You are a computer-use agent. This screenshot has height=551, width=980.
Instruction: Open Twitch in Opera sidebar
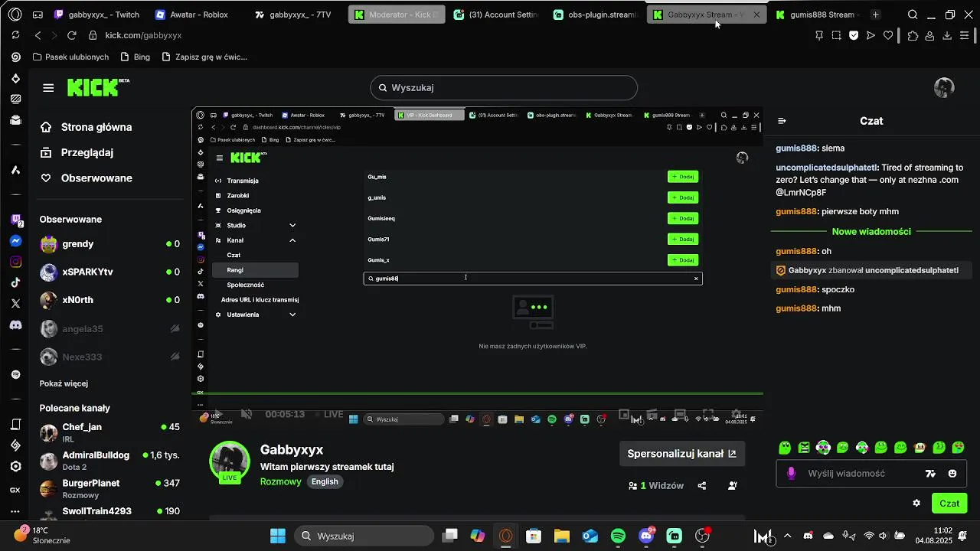click(15, 220)
